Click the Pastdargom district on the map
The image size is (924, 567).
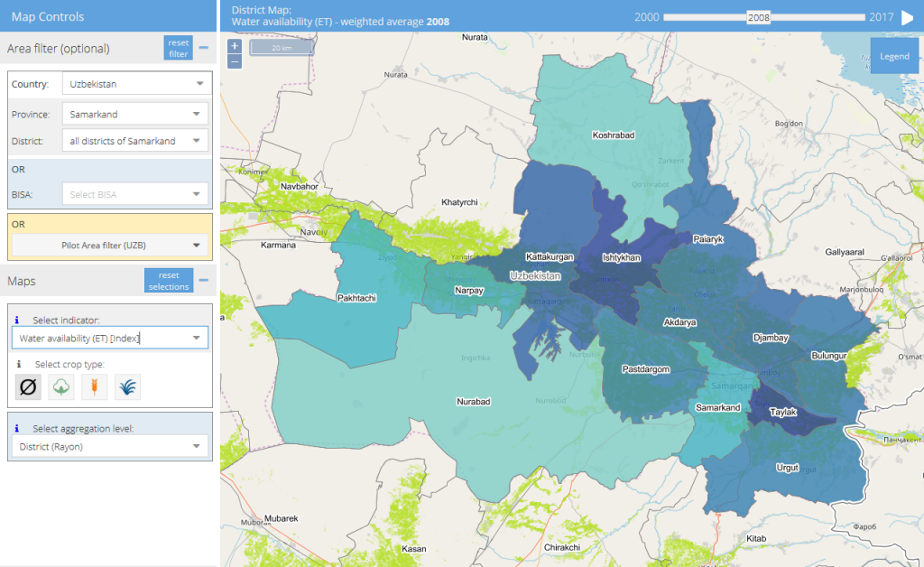[x=646, y=369]
